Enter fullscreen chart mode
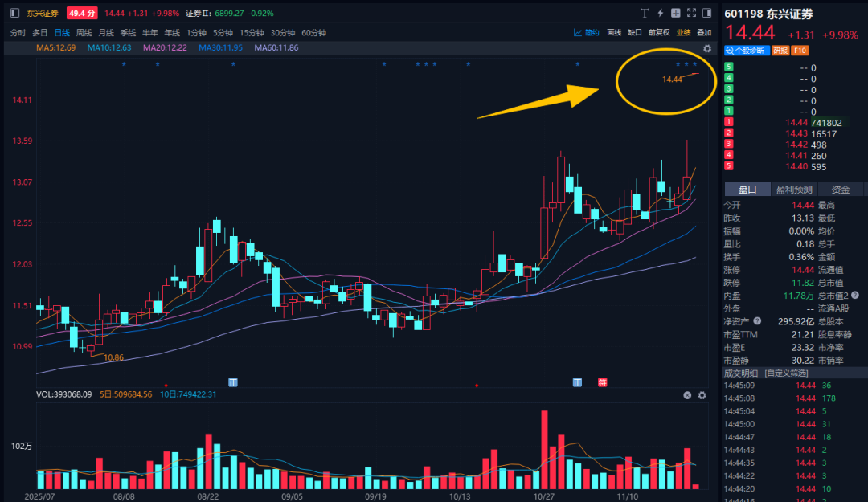 (691, 13)
